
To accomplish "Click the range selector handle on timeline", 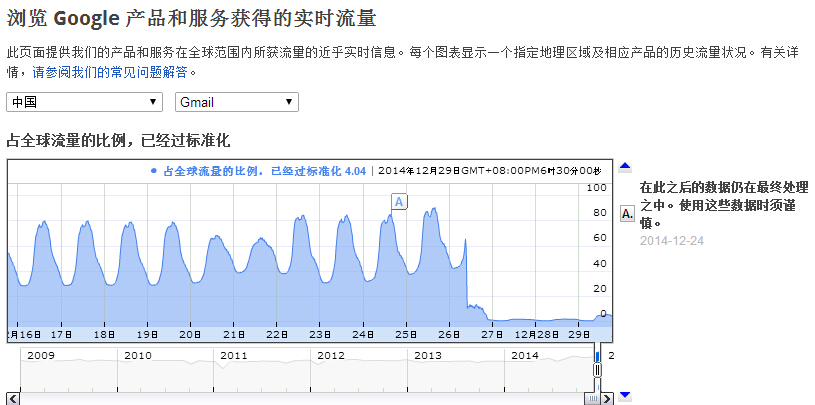I will 598,370.
